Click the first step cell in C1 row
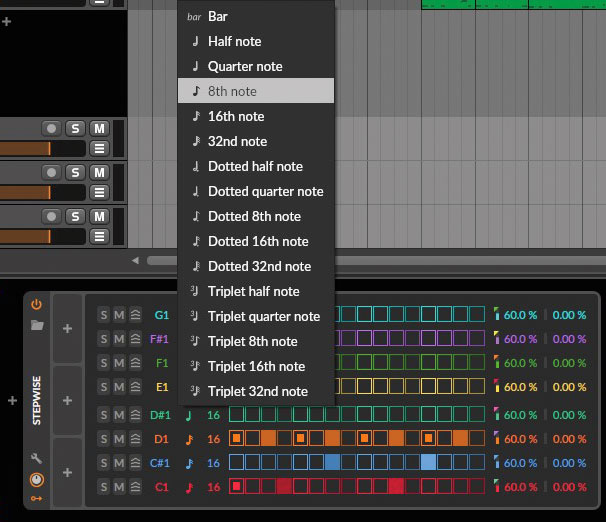The width and height of the screenshot is (606, 522). point(237,487)
